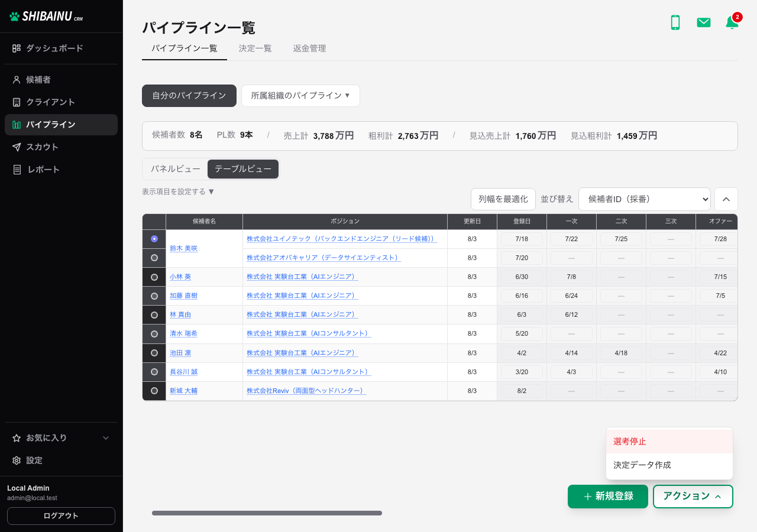Open 所属組織のパイプライン dropdown

tap(300, 96)
